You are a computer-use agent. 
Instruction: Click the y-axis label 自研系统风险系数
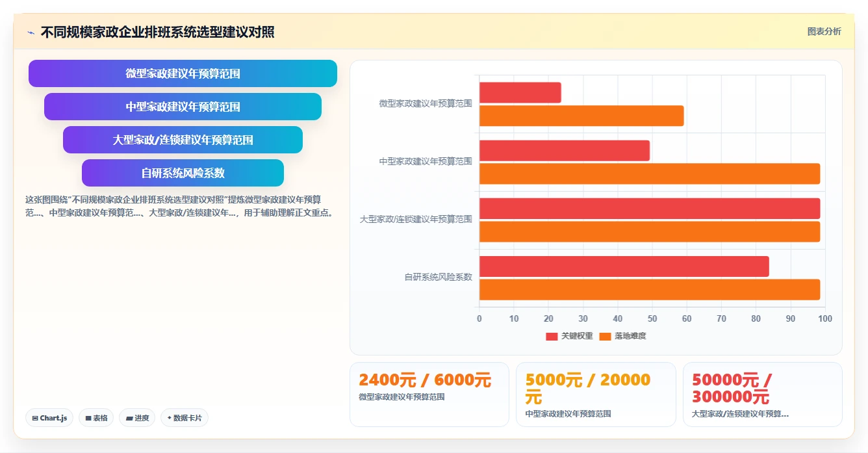coord(439,277)
